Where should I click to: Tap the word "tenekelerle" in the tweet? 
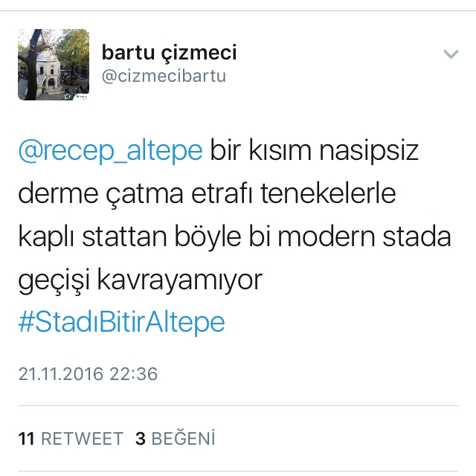[329, 193]
